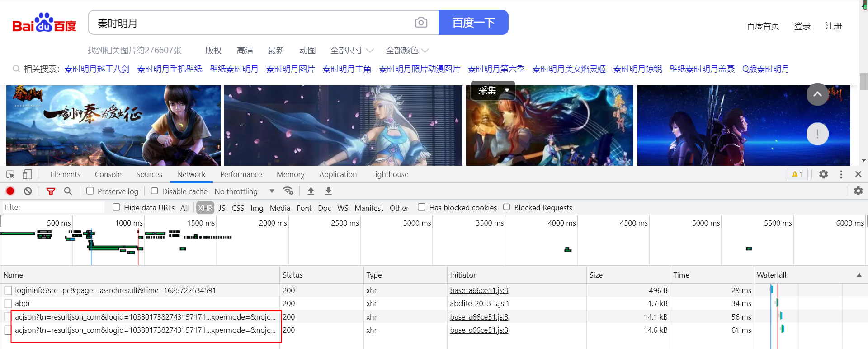The width and height of the screenshot is (868, 349).
Task: Open network conditions wifi icon
Action: click(x=288, y=191)
